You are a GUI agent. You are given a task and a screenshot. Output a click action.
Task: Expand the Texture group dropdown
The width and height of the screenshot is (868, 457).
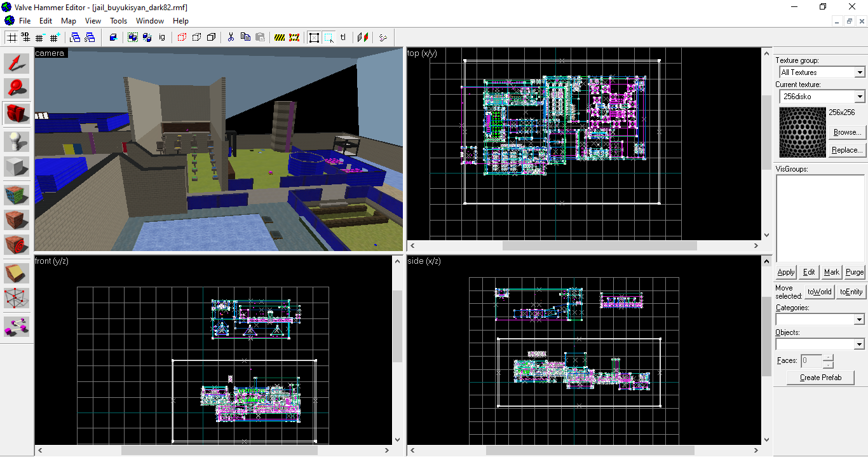pos(859,72)
